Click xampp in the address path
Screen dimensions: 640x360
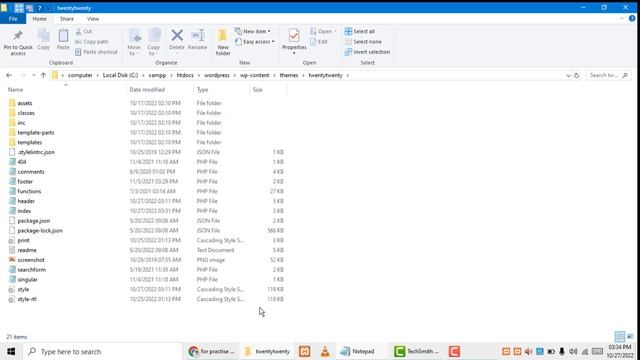click(157, 75)
